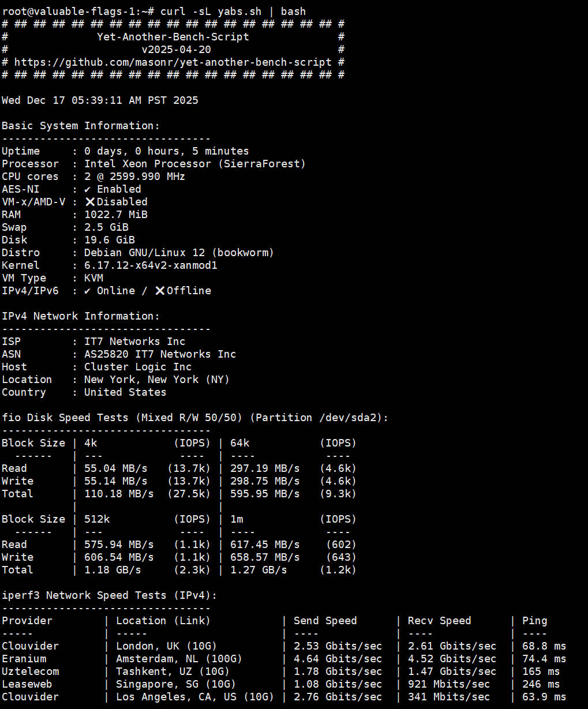Click the kernel version 6.17.12-x64v2-xanmod1
588x709 pixels.
click(x=151, y=265)
